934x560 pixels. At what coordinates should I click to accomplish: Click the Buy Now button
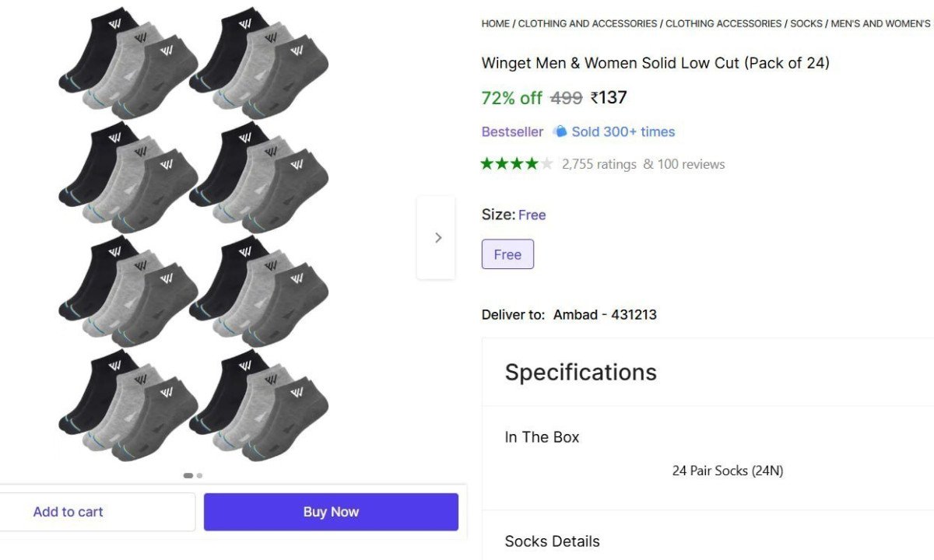pyautogui.click(x=330, y=511)
